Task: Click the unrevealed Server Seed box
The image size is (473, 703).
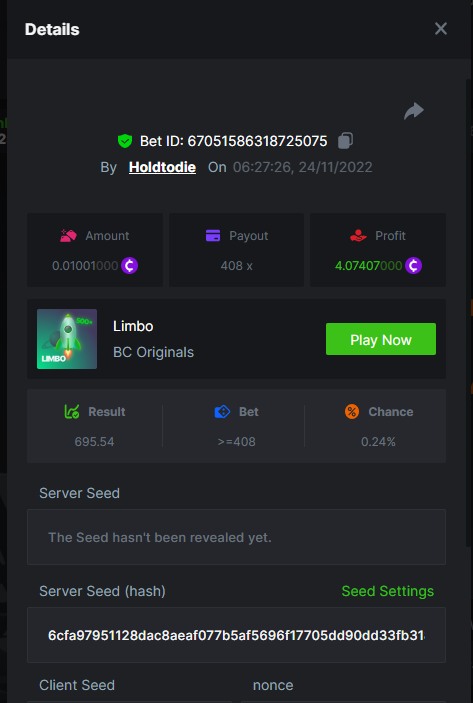Action: (236, 537)
